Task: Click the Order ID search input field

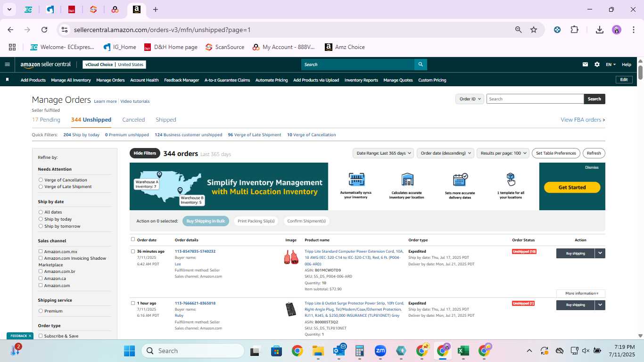Action: point(535,99)
